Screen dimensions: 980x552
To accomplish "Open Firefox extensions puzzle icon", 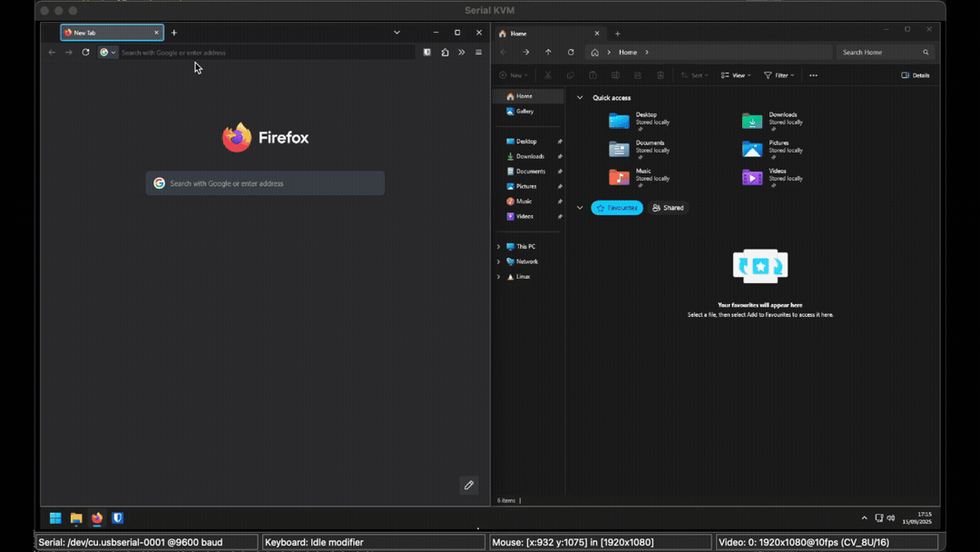I will point(445,53).
